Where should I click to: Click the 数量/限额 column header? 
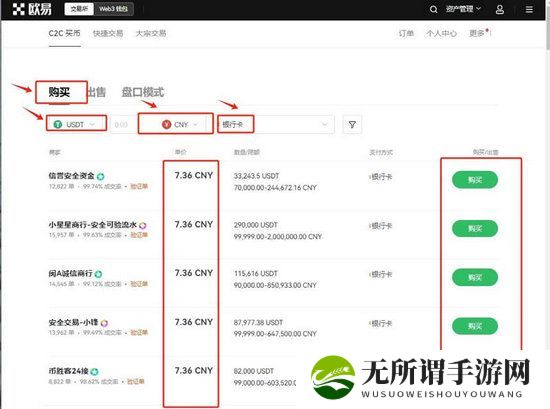click(247, 152)
